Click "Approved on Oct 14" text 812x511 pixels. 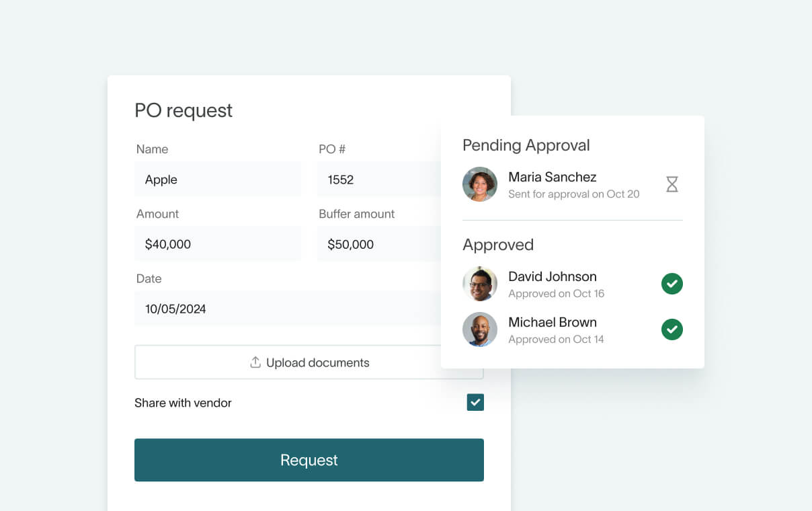click(557, 340)
